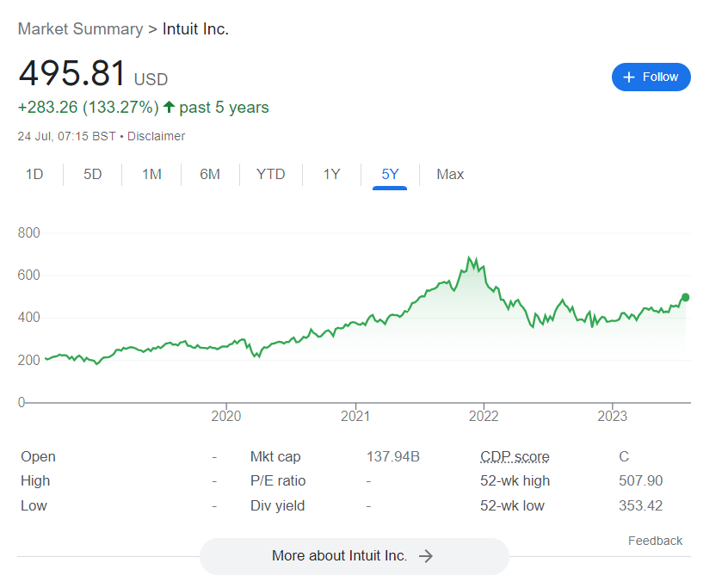Switch to the 5D range tab

click(x=92, y=174)
